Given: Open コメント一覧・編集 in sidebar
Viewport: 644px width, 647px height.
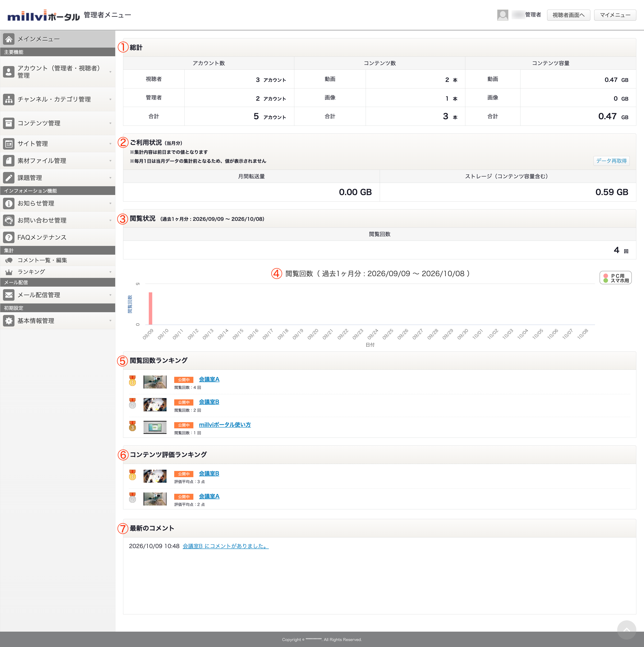Looking at the screenshot, I should click(57, 260).
